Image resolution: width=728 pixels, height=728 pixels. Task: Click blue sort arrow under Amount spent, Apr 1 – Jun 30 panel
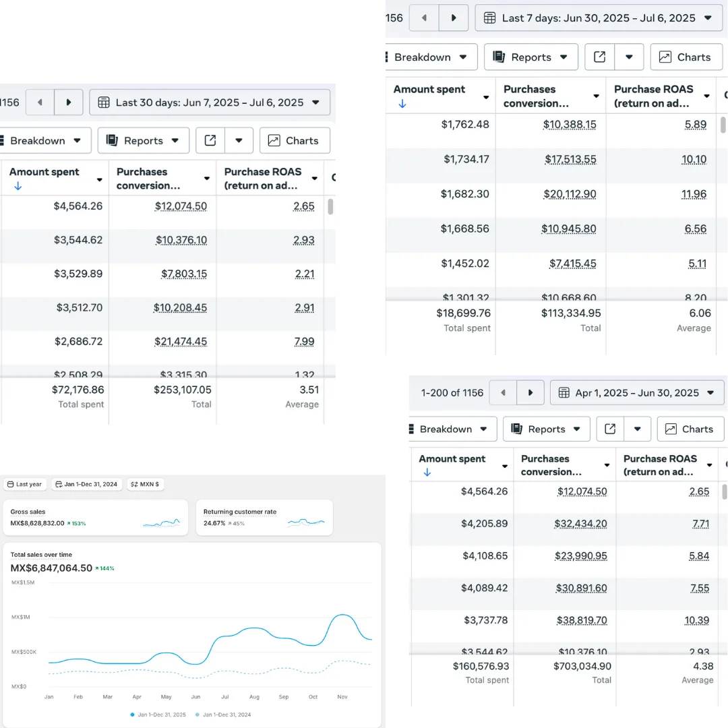[427, 473]
